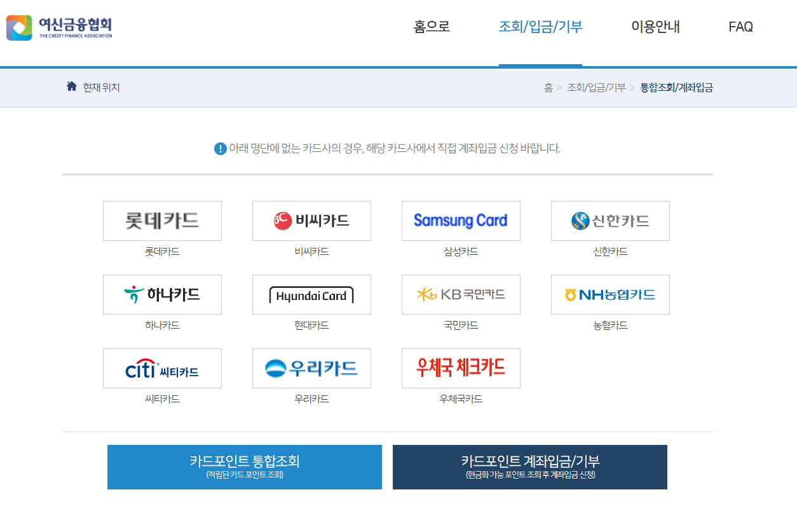Click the 롯데카드 caption text
Image resolution: width=797 pixels, height=532 pixels.
(x=162, y=252)
